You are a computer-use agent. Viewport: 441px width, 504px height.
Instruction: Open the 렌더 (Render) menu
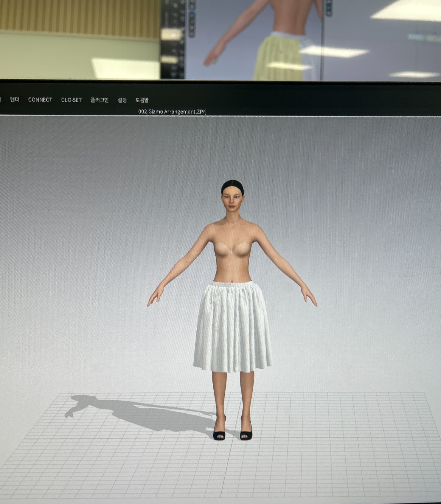[15, 100]
